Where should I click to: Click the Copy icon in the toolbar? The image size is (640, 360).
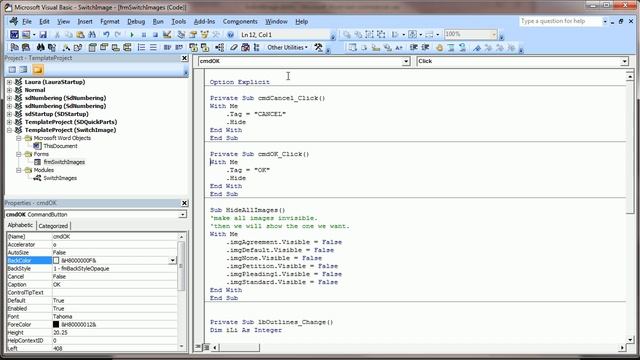69,35
